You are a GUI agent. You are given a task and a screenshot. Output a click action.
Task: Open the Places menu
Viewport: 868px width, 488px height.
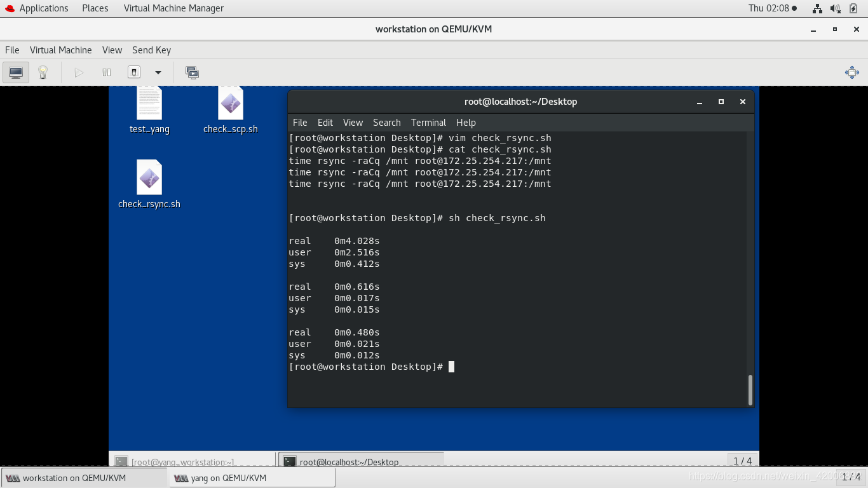(x=95, y=8)
